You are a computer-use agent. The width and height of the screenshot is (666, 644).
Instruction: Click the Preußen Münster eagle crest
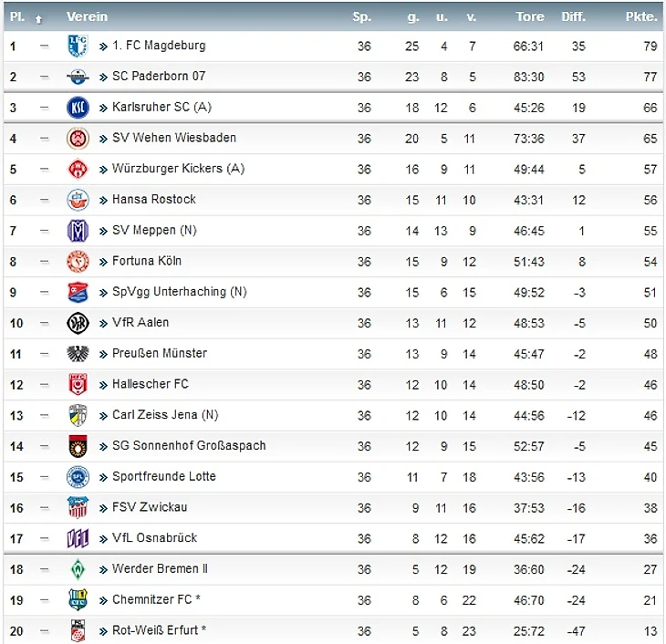tap(78, 354)
